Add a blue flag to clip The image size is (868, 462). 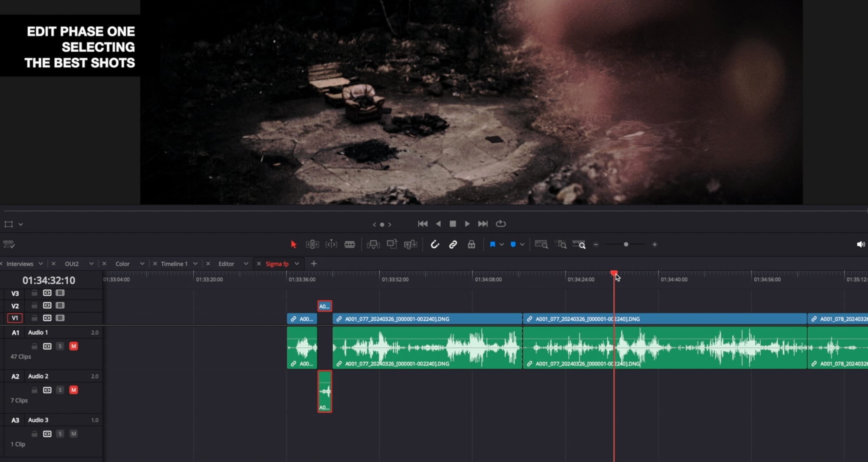tap(493, 244)
